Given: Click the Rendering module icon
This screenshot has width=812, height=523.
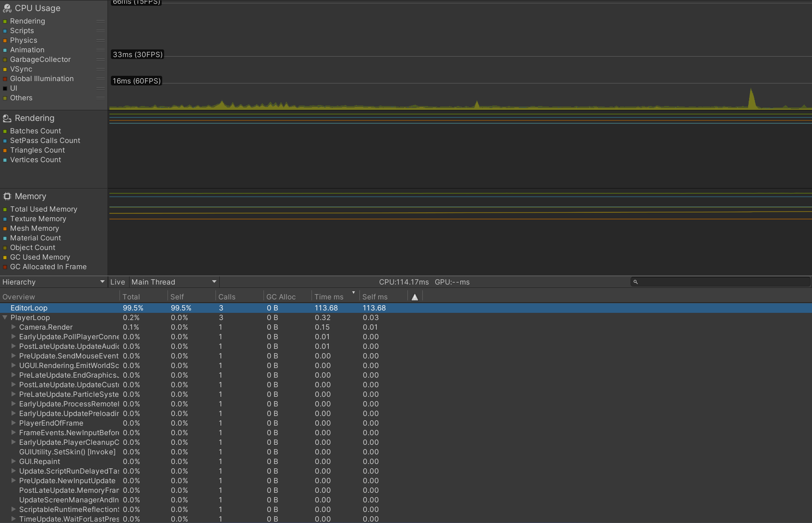Looking at the screenshot, I should point(7,118).
